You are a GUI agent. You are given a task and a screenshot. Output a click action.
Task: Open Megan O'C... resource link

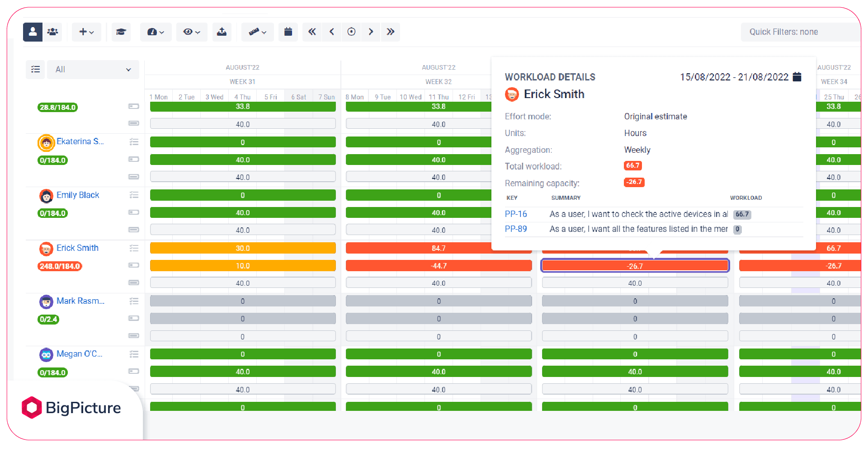tap(80, 354)
